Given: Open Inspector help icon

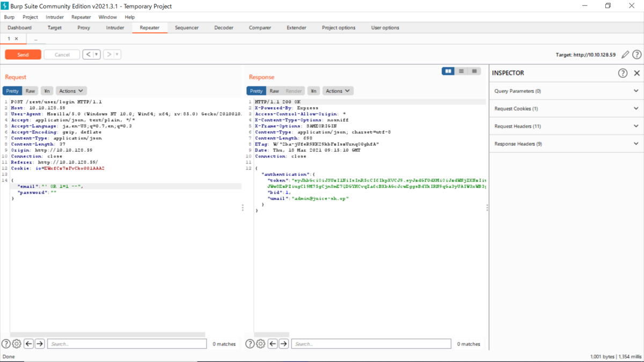Looking at the screenshot, I should pyautogui.click(x=623, y=73).
